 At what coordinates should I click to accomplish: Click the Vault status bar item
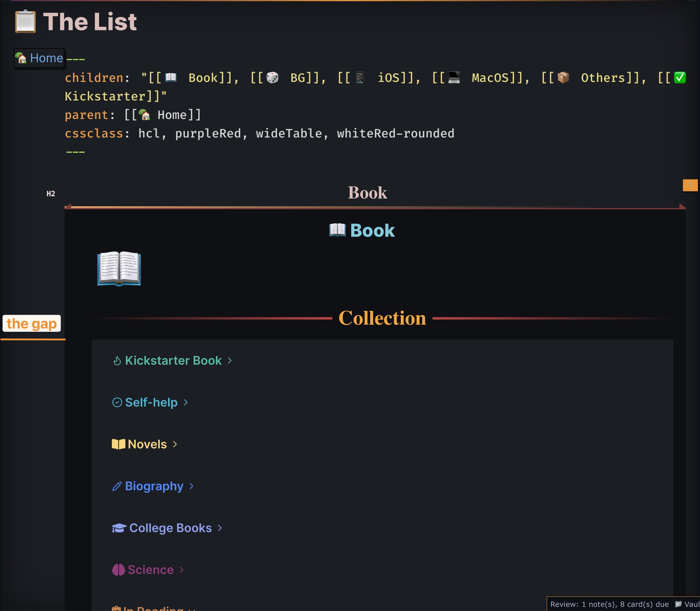(x=689, y=604)
